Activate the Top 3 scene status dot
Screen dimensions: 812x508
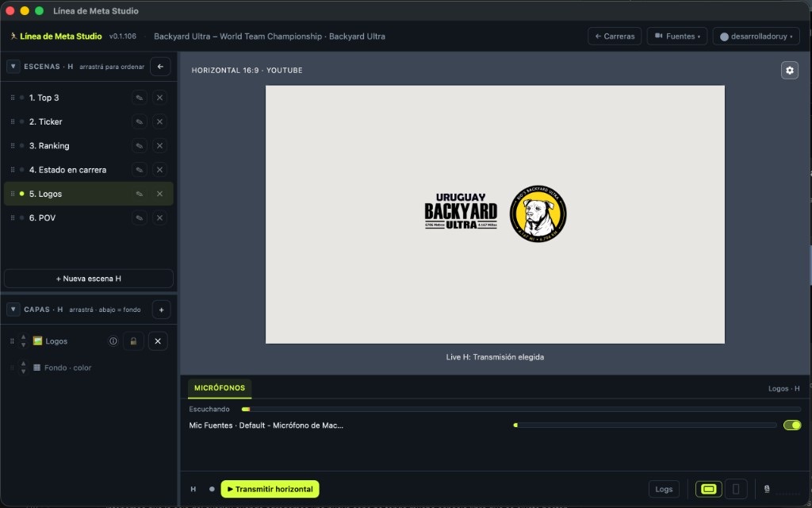pos(21,98)
